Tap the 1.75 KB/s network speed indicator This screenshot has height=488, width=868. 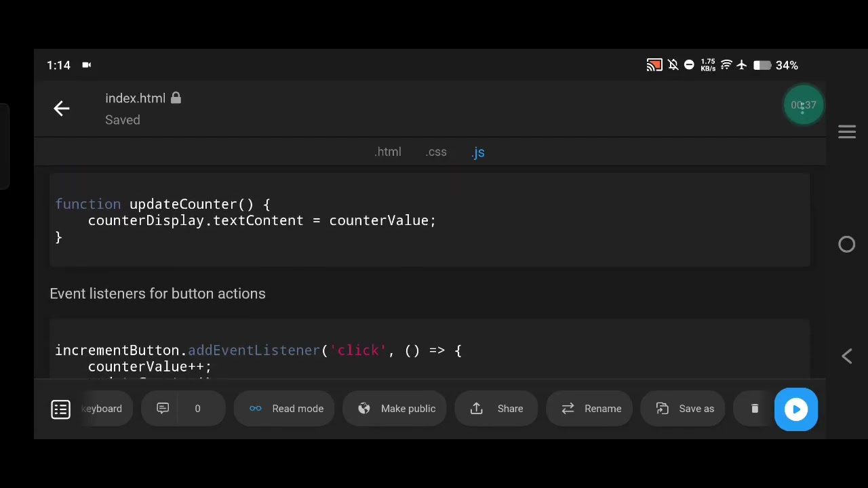click(708, 65)
